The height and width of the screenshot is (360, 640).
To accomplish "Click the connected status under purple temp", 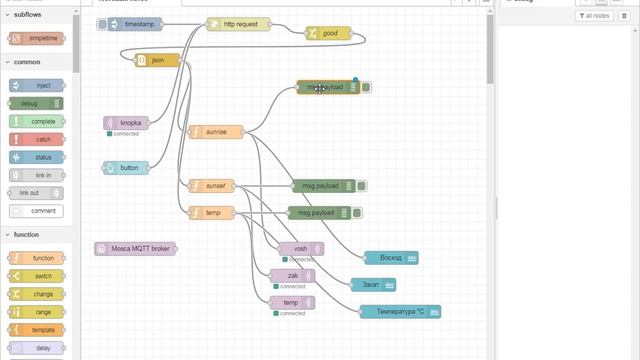I will pyautogui.click(x=289, y=313).
